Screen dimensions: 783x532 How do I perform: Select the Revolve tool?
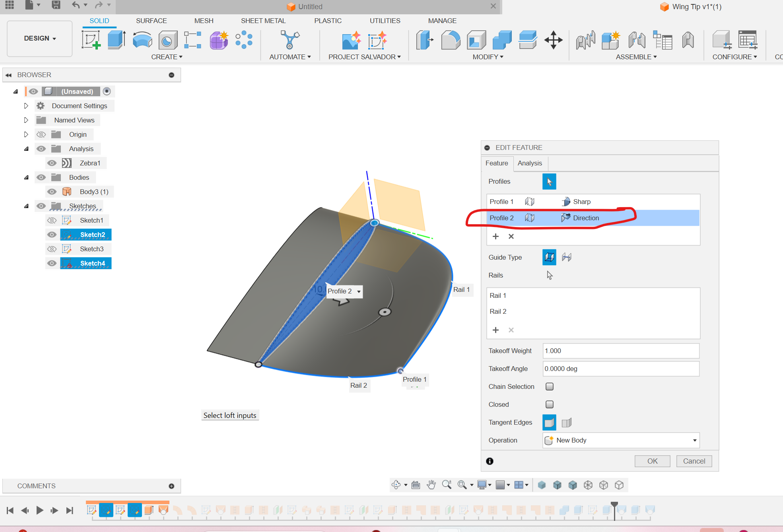pyautogui.click(x=142, y=40)
